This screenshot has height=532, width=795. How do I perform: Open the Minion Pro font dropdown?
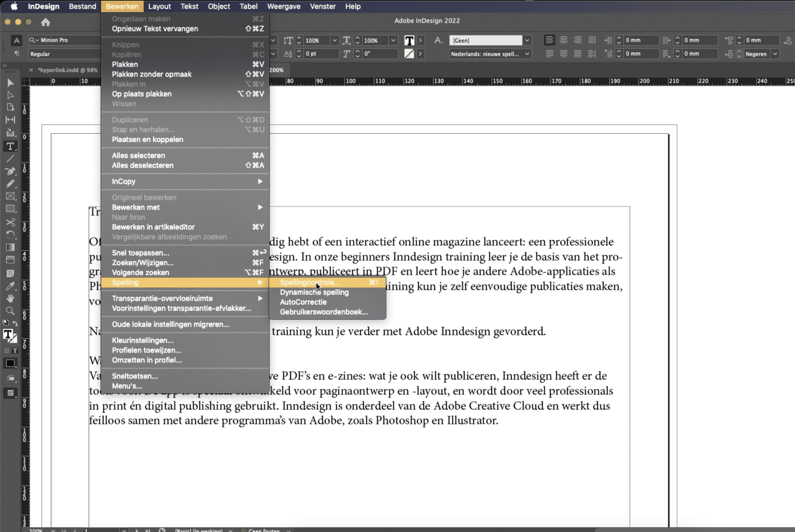(64, 40)
